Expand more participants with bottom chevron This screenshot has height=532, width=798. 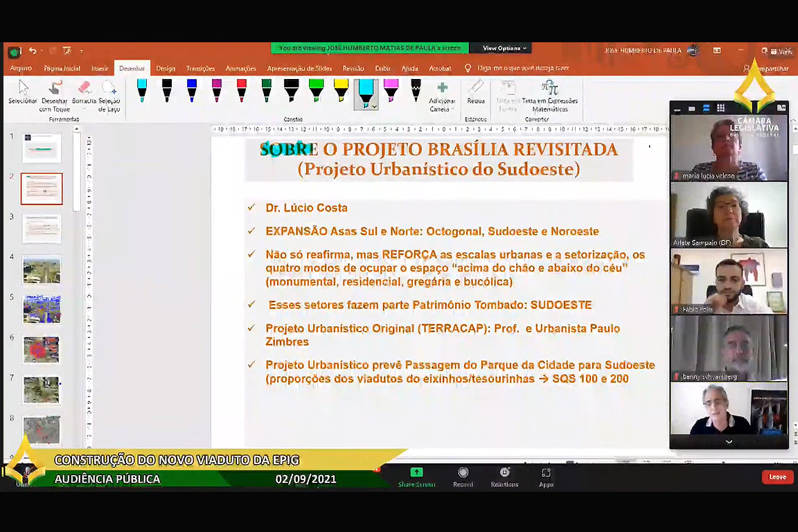729,442
